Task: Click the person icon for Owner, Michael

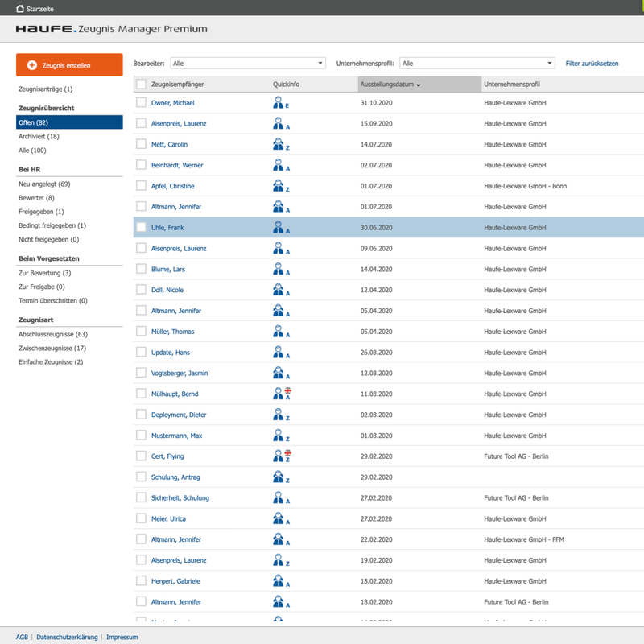Action: [279, 102]
